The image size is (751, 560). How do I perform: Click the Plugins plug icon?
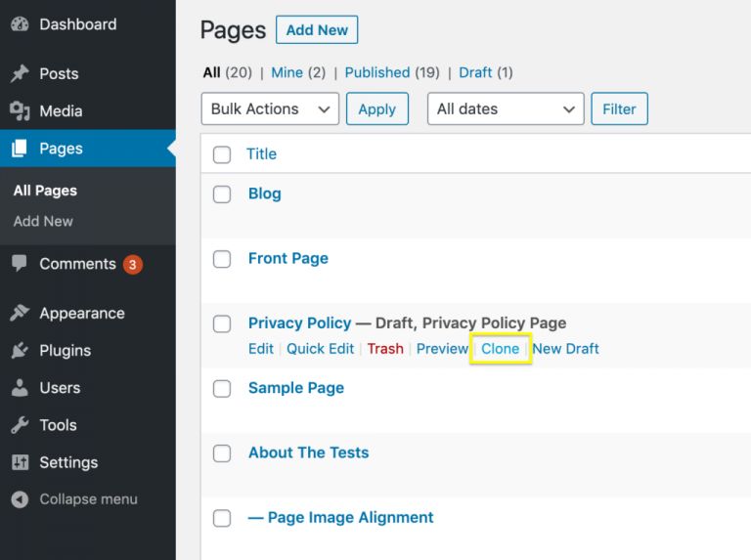20,350
